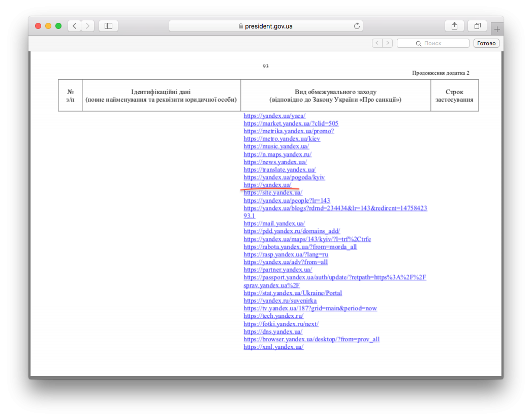The width and height of the screenshot is (532, 420).
Task: Click the Готово button
Action: click(486, 43)
